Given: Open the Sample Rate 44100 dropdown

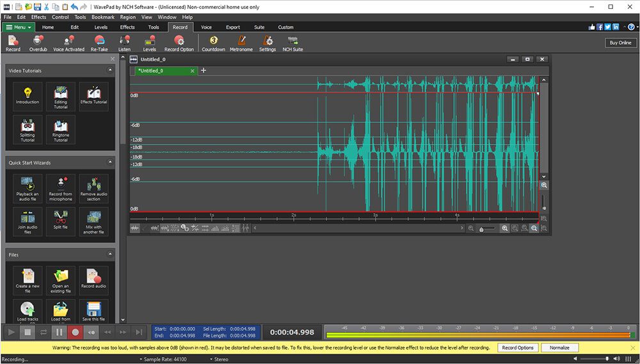Looking at the screenshot, I should (164, 360).
